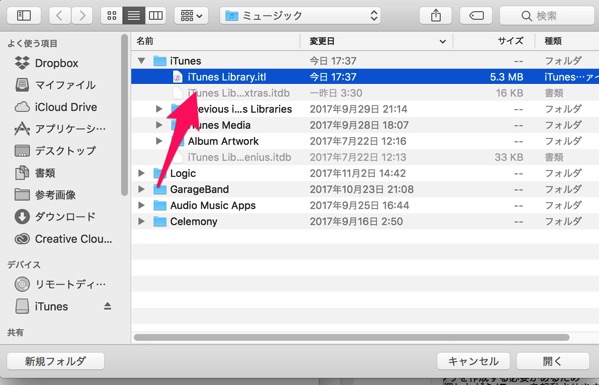
Task: Click the iTunes Lib...enius.itdb file row
Action: (365, 157)
